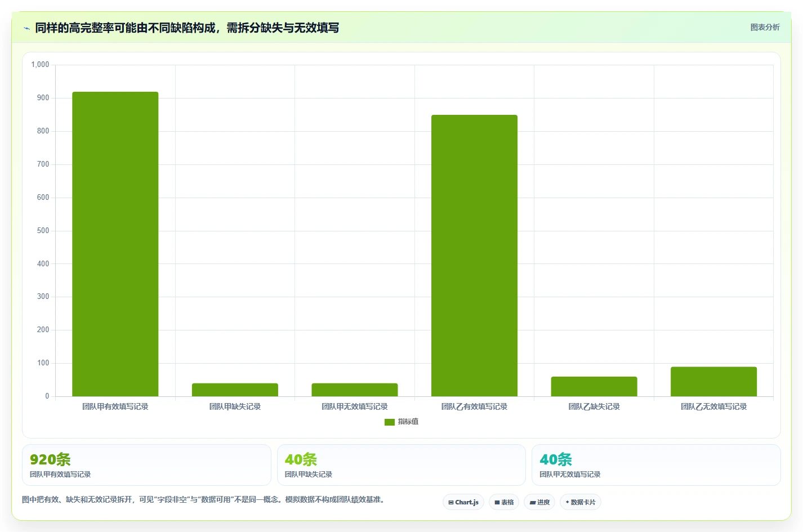The width and height of the screenshot is (803, 532).
Task: Click the x-axis label 团队甲无效填写记录
Action: point(355,406)
